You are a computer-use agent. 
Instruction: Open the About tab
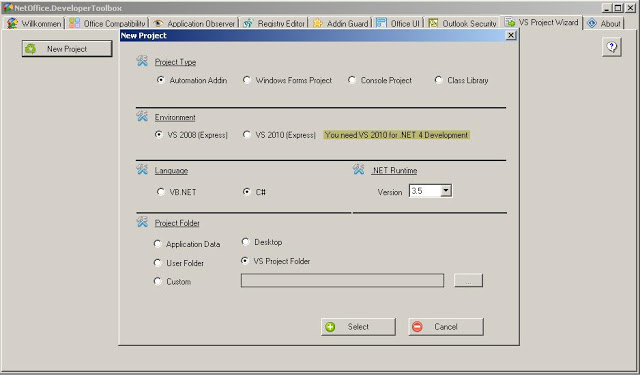point(604,23)
